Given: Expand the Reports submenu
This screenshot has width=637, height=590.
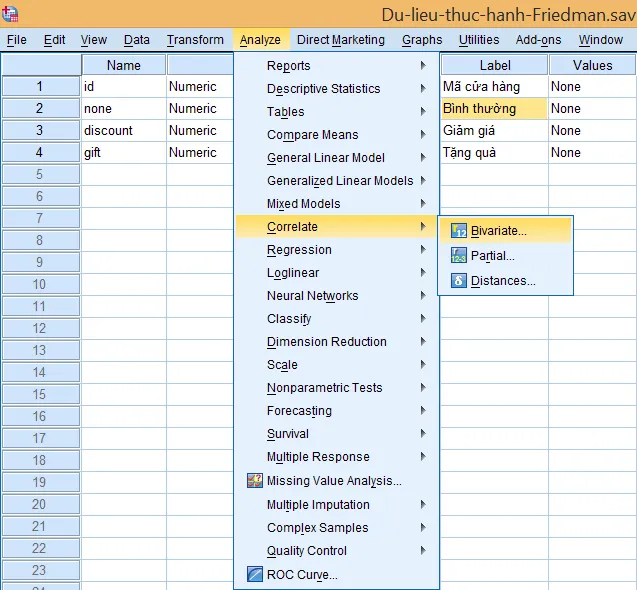Looking at the screenshot, I should [337, 65].
